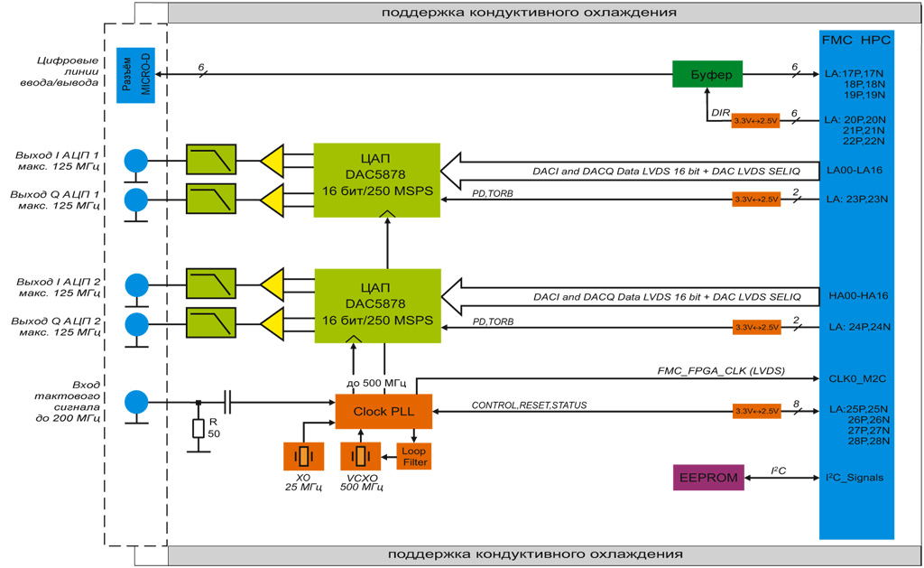Click blue connector circle for Выход I АЦП 1
924x568 pixels.
pos(135,161)
